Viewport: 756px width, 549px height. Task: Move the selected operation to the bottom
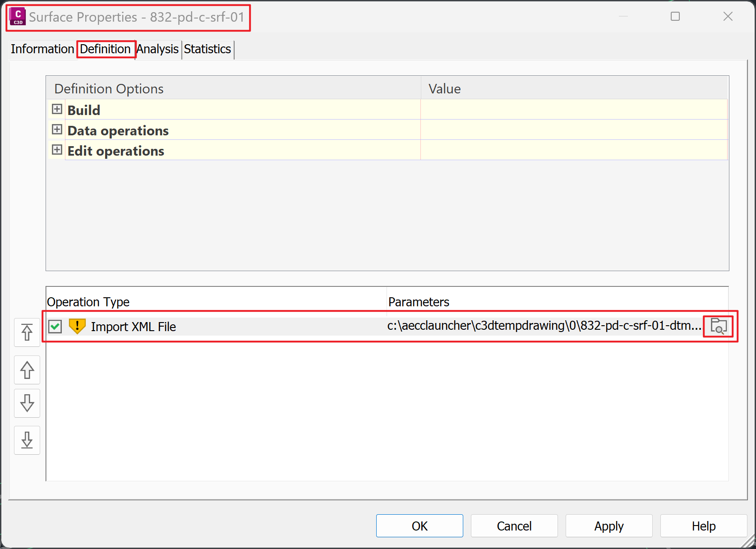click(27, 440)
